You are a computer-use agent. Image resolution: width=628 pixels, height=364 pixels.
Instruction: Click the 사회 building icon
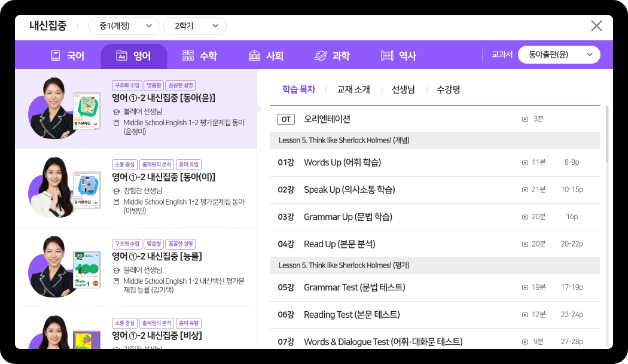[254, 56]
